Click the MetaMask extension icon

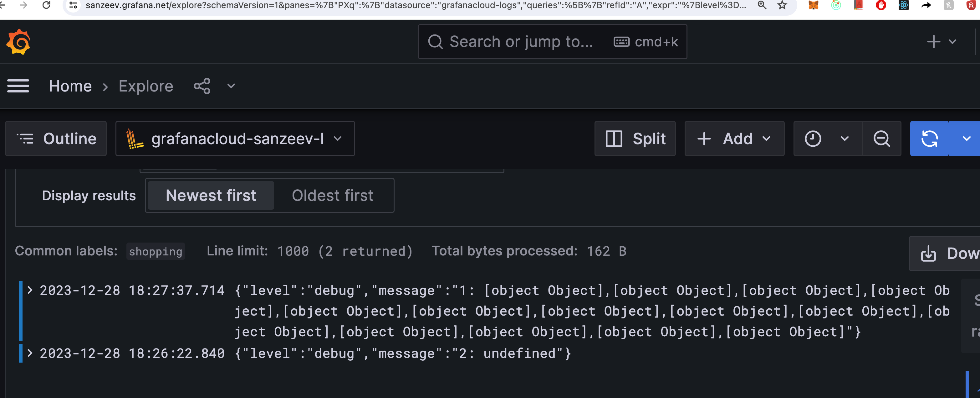point(813,5)
